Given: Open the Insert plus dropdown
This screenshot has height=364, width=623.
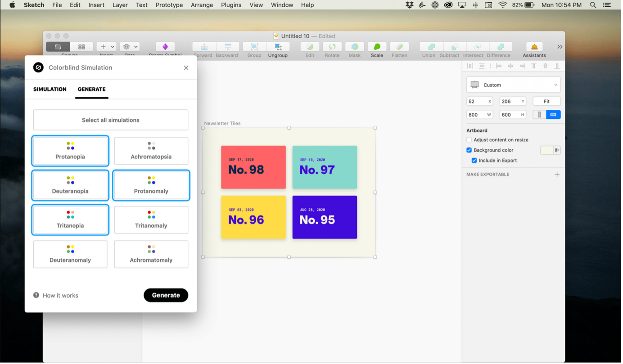Looking at the screenshot, I should point(106,47).
